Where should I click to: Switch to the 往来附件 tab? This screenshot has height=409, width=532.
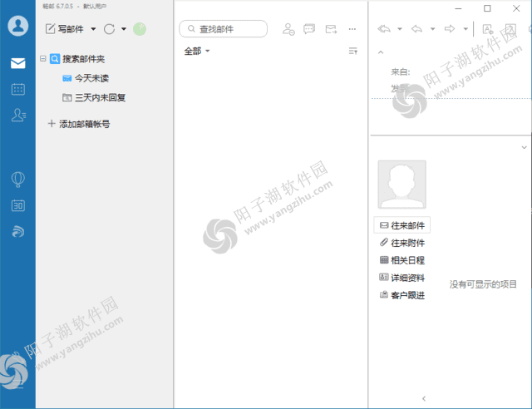[x=402, y=243]
